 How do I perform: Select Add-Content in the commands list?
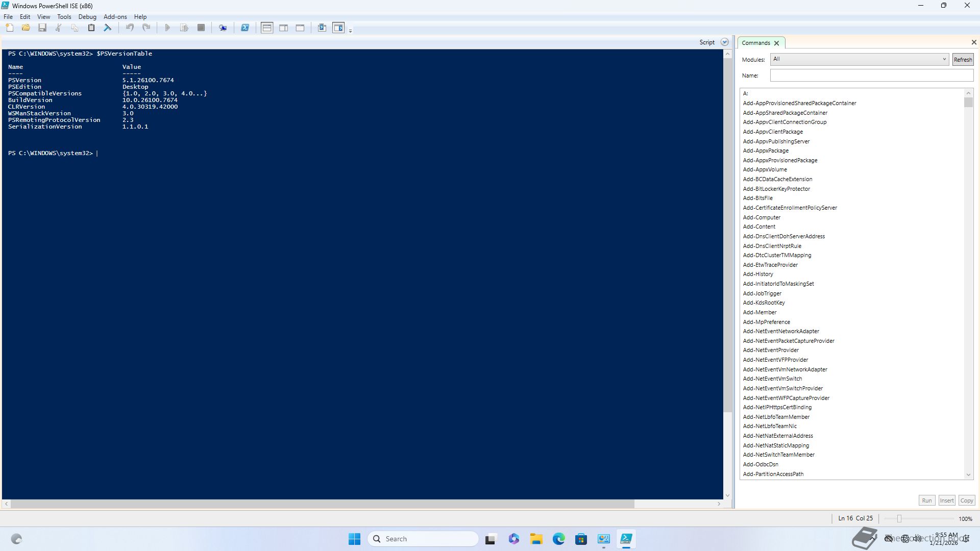[759, 227]
